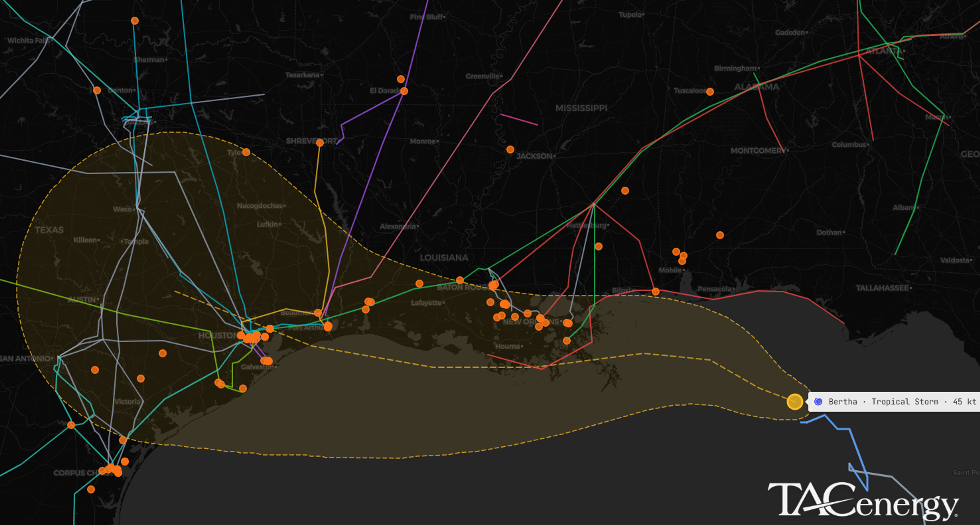The width and height of the screenshot is (980, 525).
Task: Click the orange dot at Shreveport
Action: pyautogui.click(x=320, y=143)
